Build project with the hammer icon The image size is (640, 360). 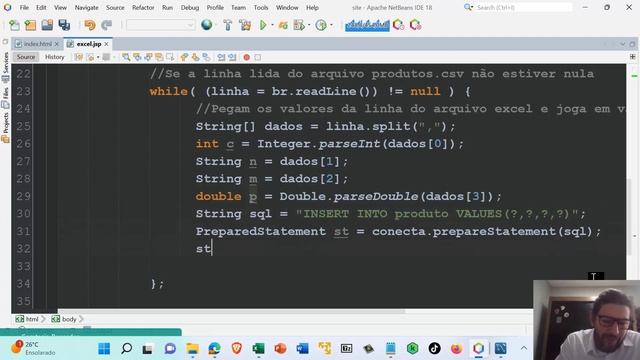click(x=228, y=25)
